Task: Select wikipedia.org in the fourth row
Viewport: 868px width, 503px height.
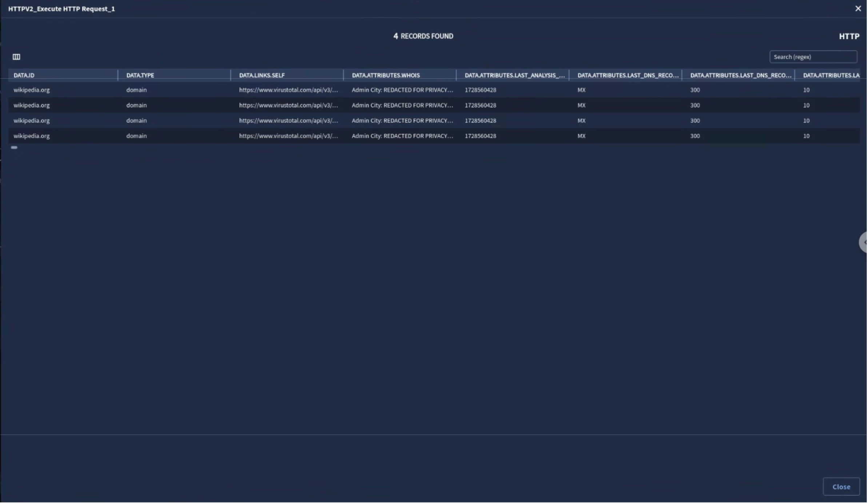Action: (x=32, y=136)
